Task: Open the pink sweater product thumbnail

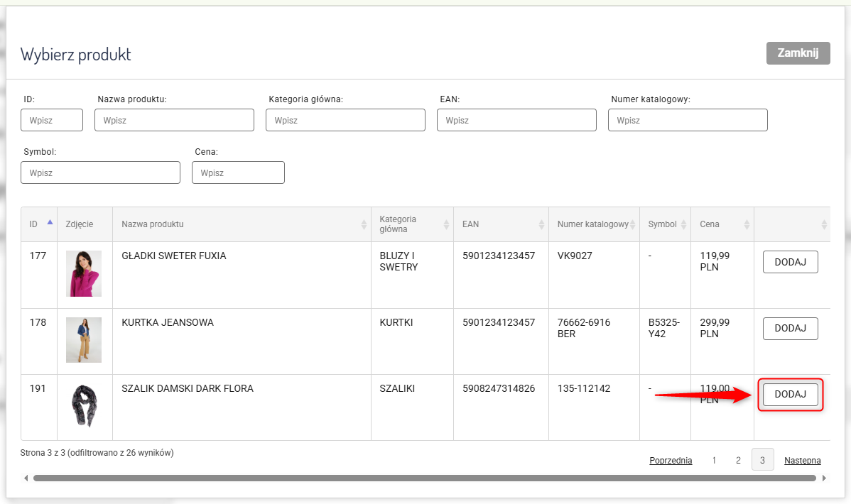Action: coord(84,273)
